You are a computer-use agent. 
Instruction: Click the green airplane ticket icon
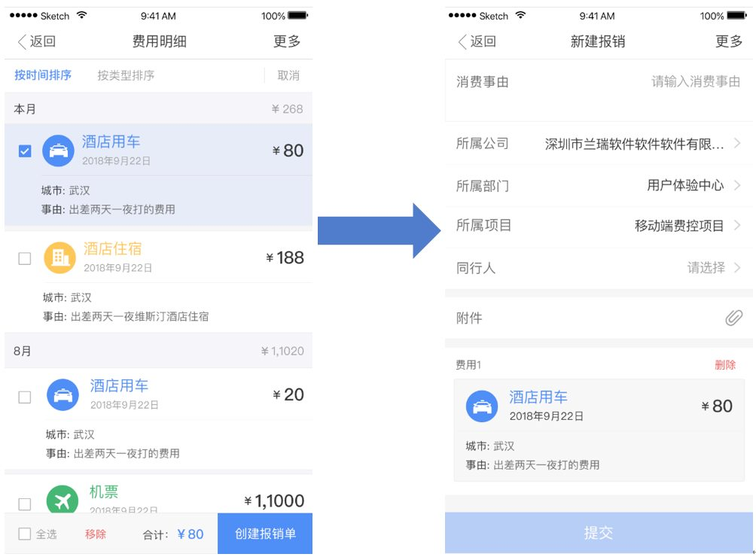(62, 500)
